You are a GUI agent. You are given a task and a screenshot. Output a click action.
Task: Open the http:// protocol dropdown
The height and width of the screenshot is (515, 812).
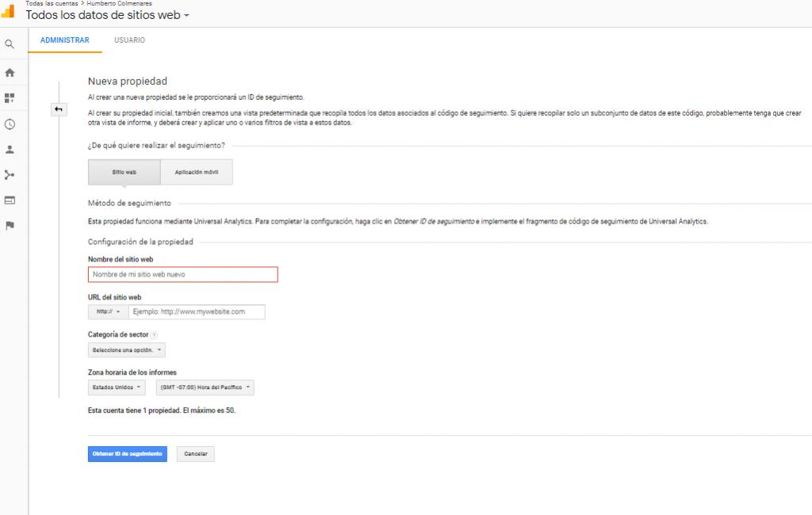click(109, 312)
